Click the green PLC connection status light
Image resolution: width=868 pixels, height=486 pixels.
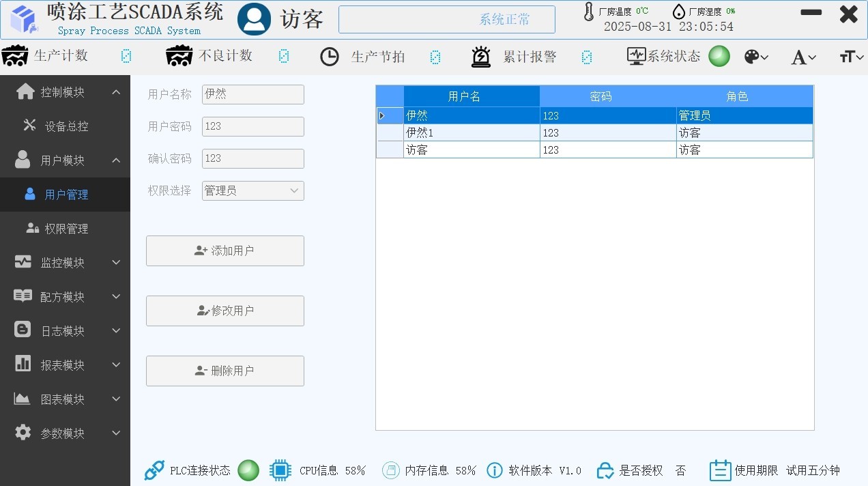(248, 470)
